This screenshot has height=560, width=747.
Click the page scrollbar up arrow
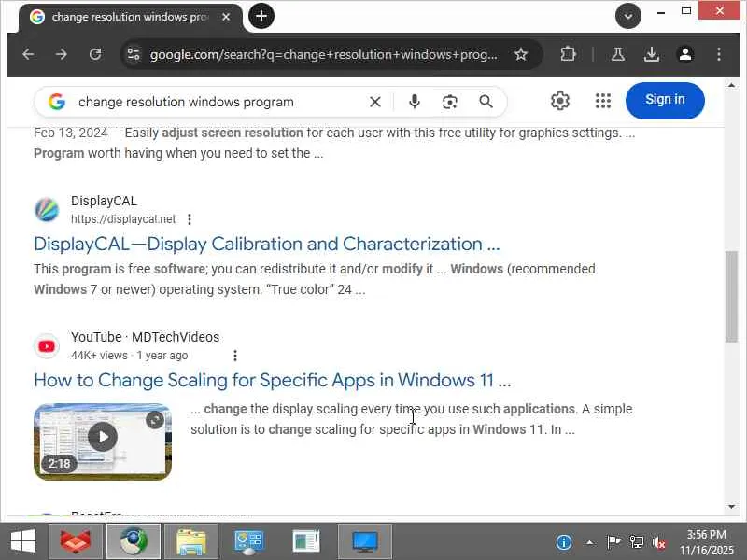click(731, 85)
